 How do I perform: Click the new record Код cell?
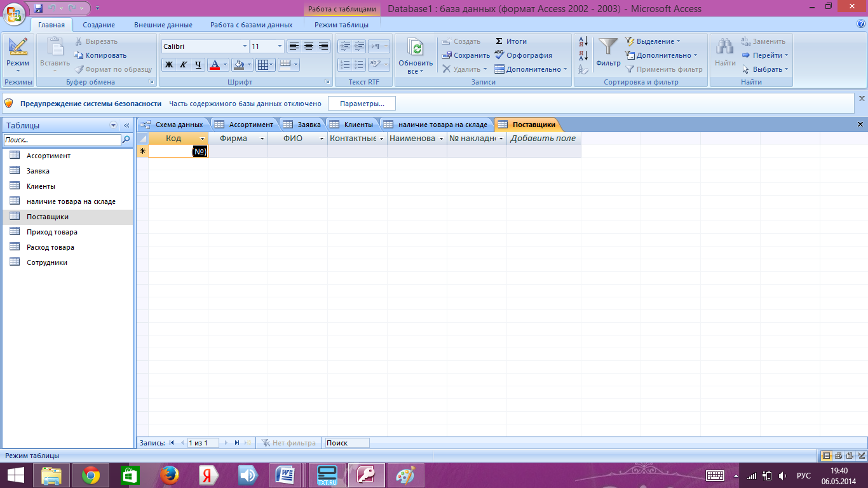(x=178, y=151)
